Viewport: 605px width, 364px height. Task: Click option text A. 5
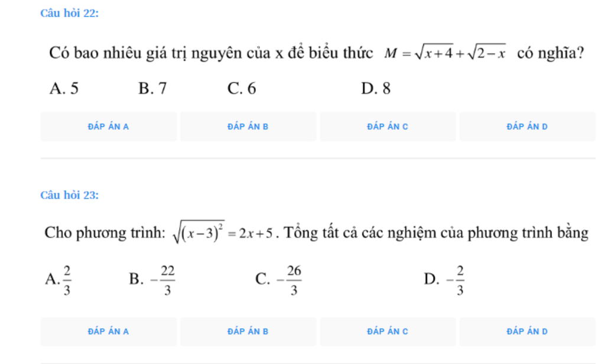[x=64, y=89]
